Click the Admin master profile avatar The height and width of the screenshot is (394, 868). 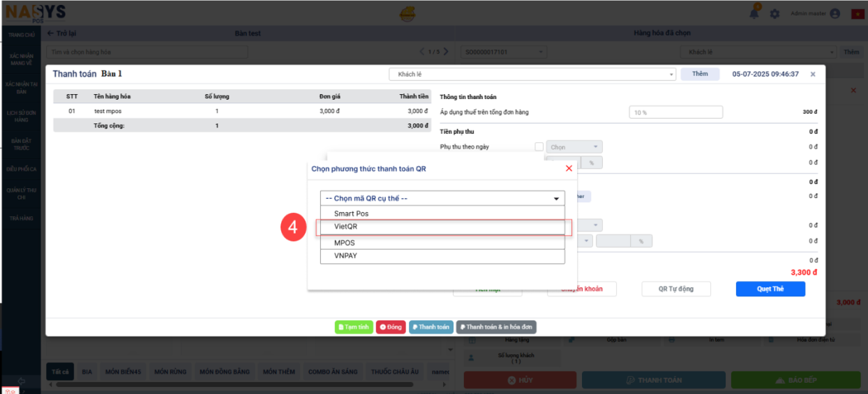click(x=835, y=14)
